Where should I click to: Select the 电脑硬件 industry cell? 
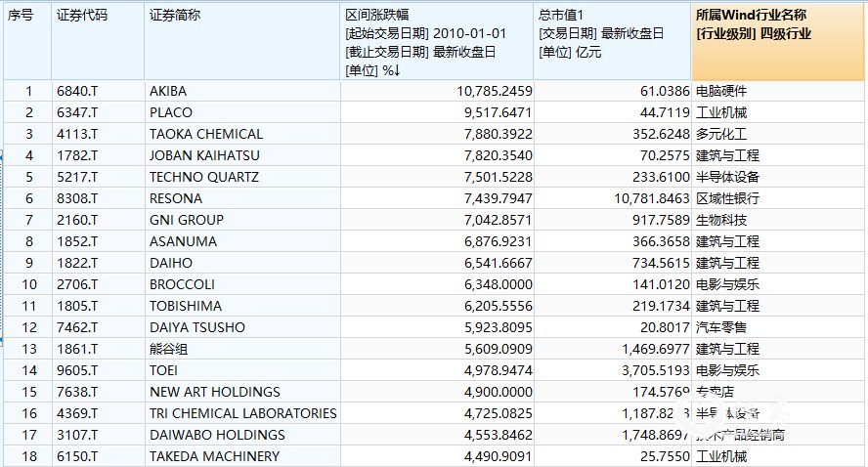(721, 91)
